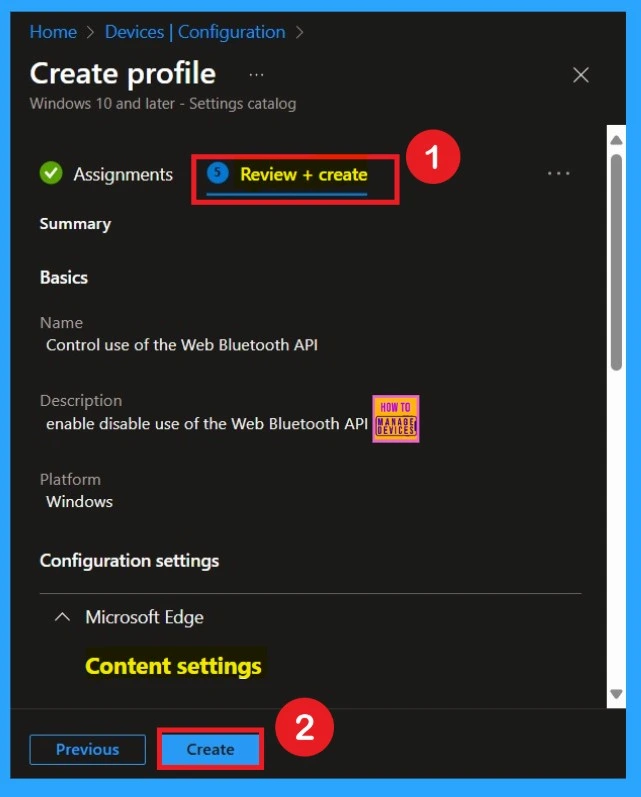This screenshot has height=797, width=641.
Task: Open the ellipsis menu next to Create profile
Action: [x=256, y=75]
